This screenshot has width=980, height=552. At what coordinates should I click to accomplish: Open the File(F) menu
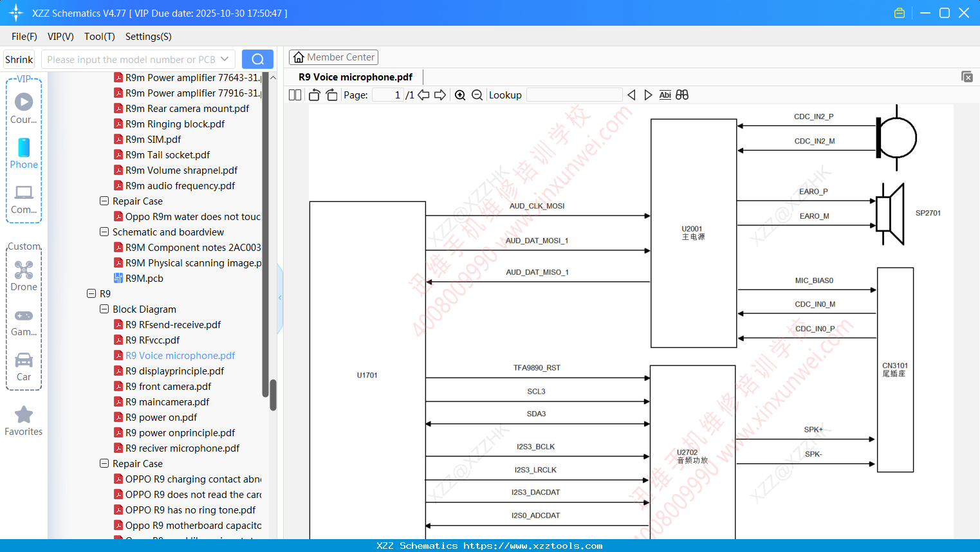[x=24, y=37]
